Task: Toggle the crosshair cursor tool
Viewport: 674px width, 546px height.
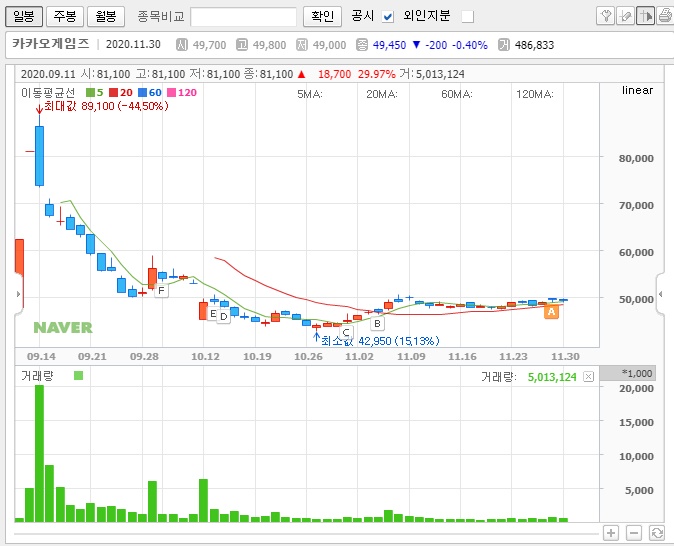Action: [x=645, y=16]
